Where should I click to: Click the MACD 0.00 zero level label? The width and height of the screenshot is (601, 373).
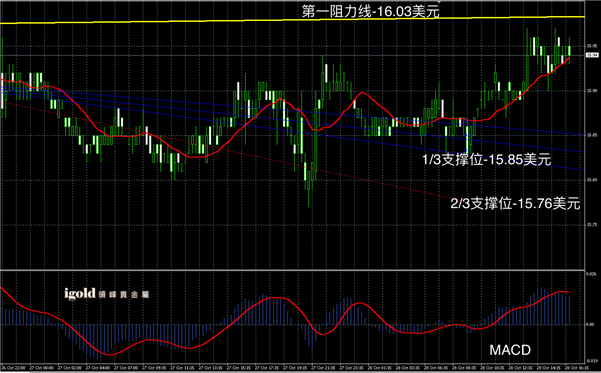[x=591, y=324]
